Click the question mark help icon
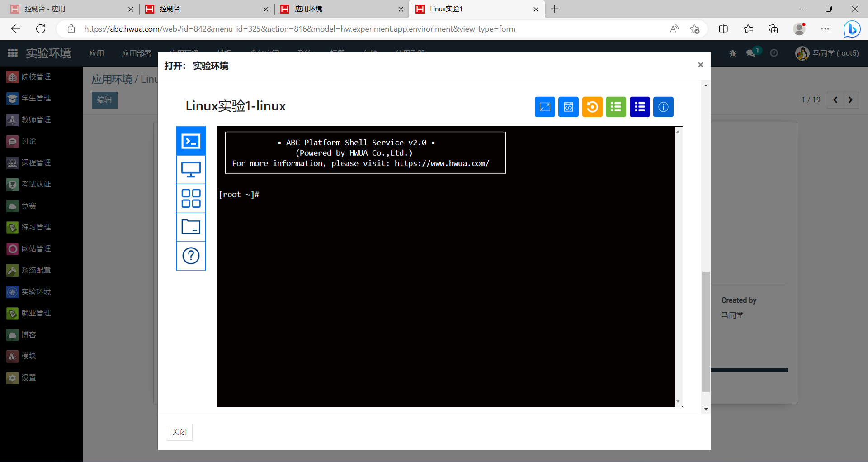The height and width of the screenshot is (462, 868). 191,256
